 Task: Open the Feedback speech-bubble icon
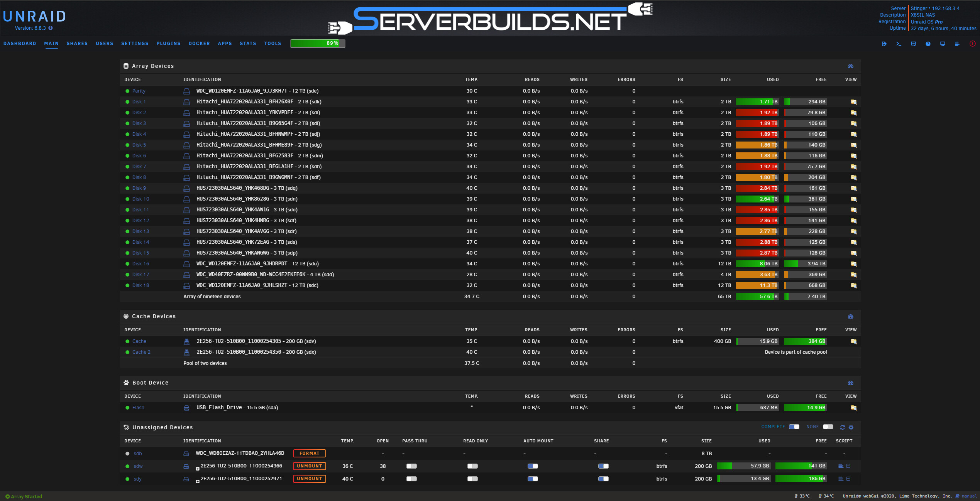(x=914, y=44)
